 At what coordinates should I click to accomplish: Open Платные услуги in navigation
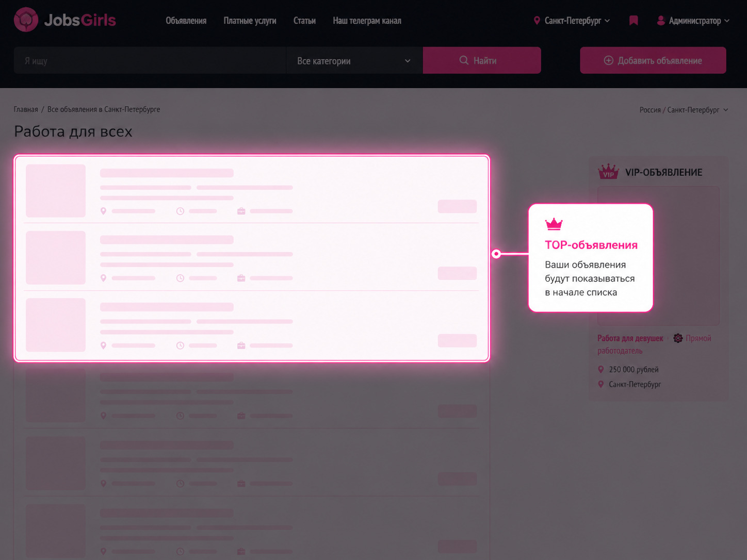point(250,21)
